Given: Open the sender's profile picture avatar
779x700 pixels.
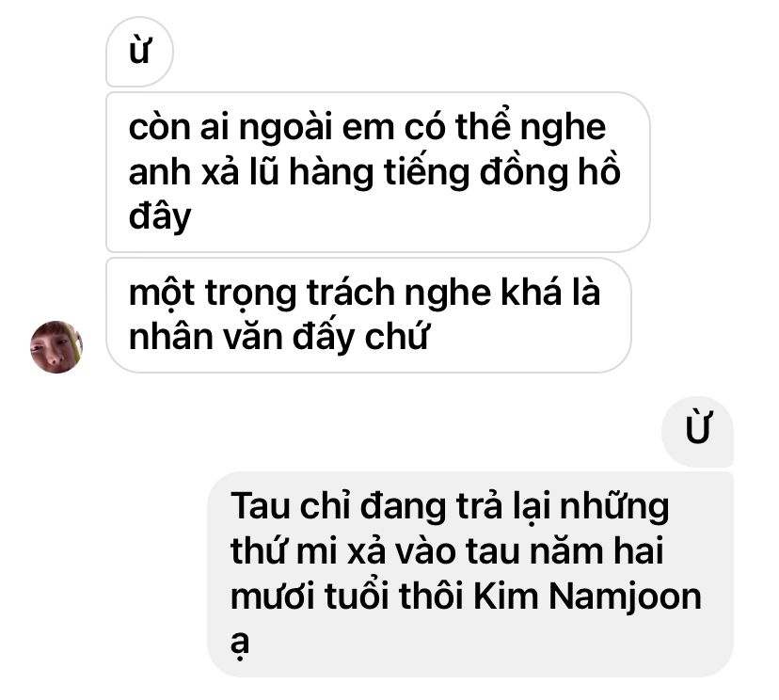Looking at the screenshot, I should [56, 347].
